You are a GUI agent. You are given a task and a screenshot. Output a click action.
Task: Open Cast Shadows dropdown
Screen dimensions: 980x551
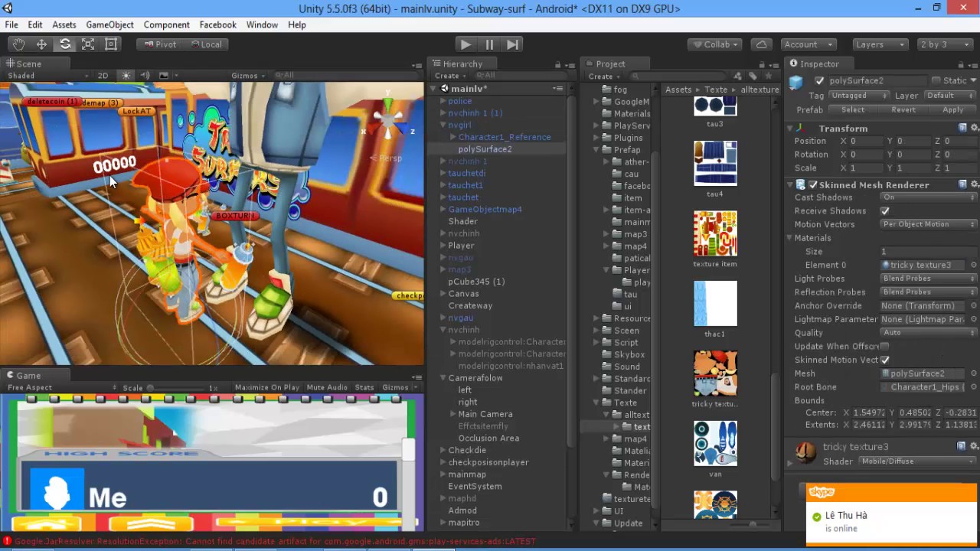pos(929,197)
